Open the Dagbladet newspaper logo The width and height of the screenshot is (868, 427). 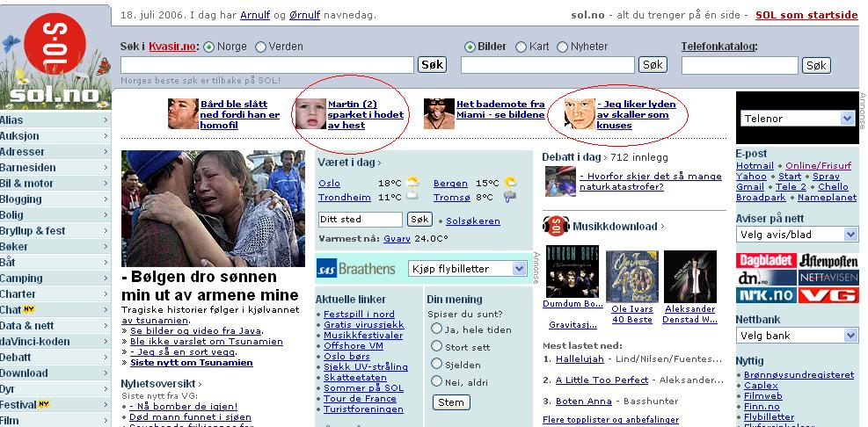click(766, 261)
